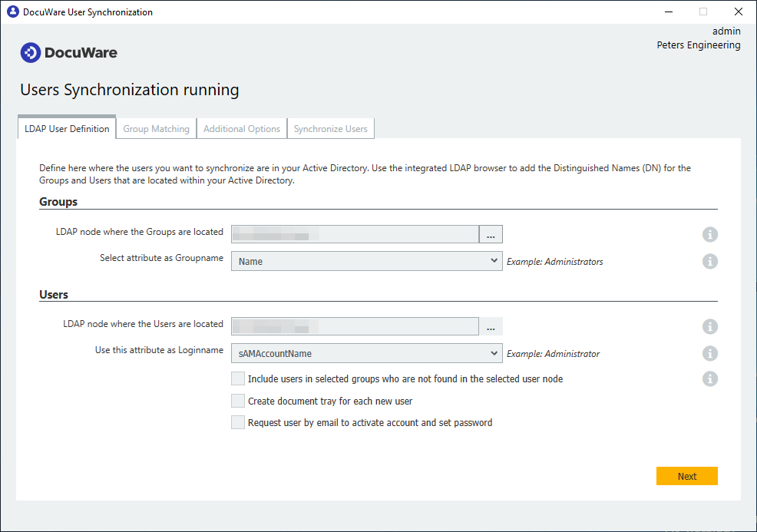This screenshot has height=532, width=757.
Task: Check Create document tray for each user
Action: (x=238, y=401)
